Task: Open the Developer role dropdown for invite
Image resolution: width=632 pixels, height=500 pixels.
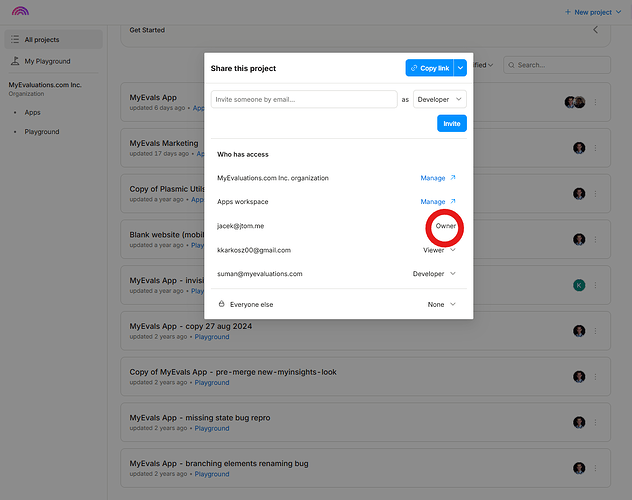Action: pos(440,100)
